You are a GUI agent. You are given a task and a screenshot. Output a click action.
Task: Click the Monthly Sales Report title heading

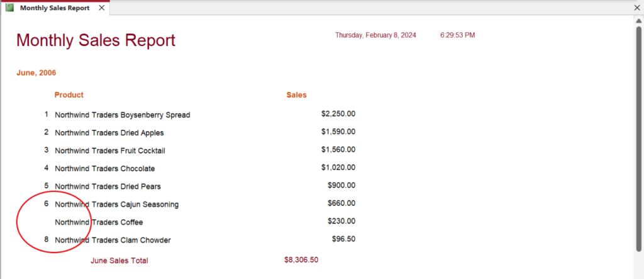point(96,40)
